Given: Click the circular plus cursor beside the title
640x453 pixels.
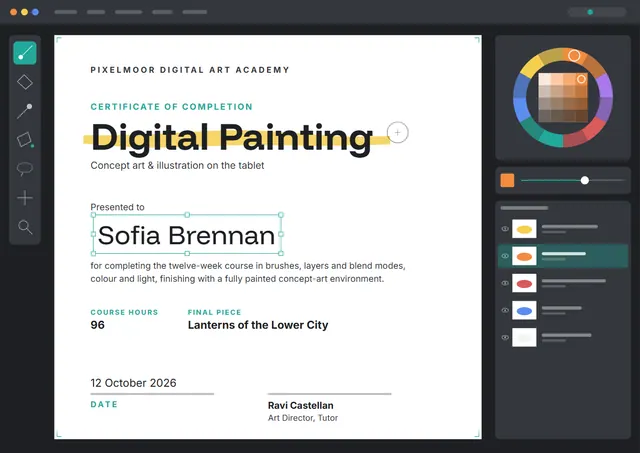Looking at the screenshot, I should (397, 132).
